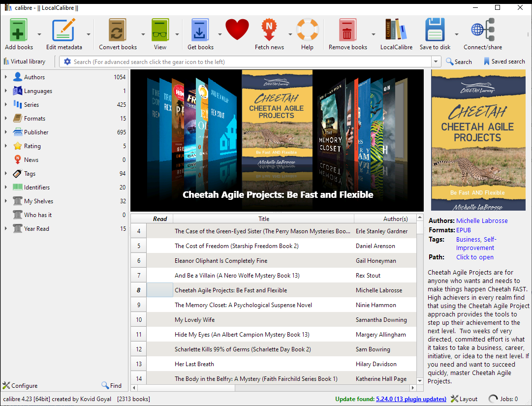Expand the Identifiers category

(6, 187)
